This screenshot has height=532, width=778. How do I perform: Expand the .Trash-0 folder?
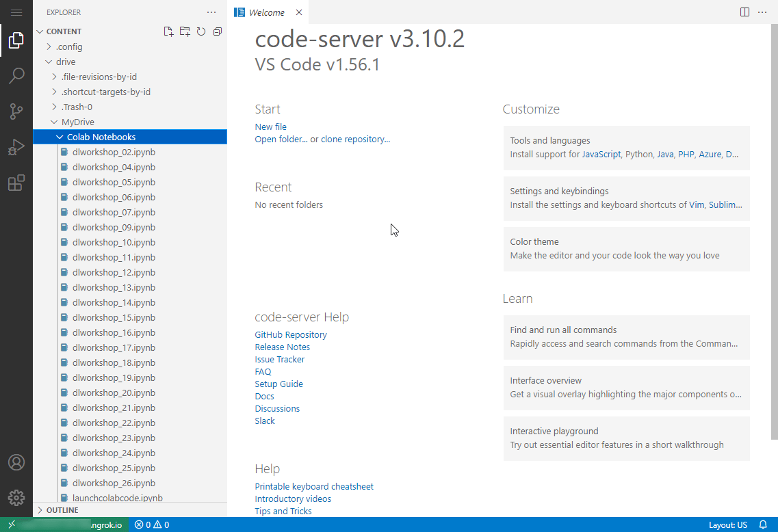click(x=77, y=107)
